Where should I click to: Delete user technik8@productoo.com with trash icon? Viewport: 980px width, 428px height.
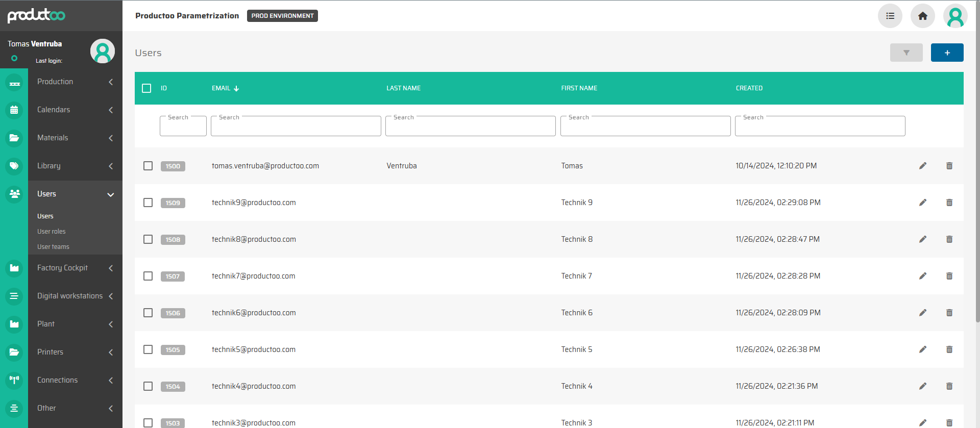pos(949,239)
